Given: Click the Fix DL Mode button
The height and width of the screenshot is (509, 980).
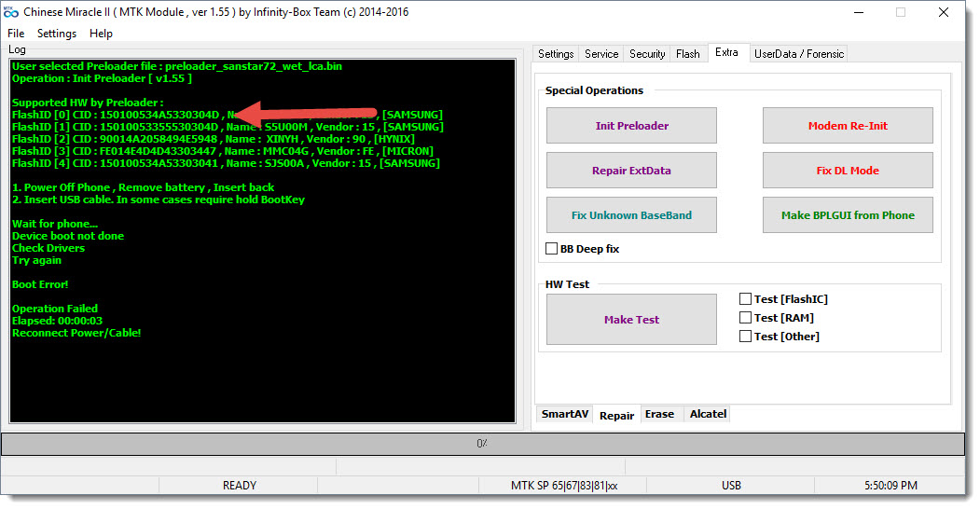Looking at the screenshot, I should coord(848,171).
